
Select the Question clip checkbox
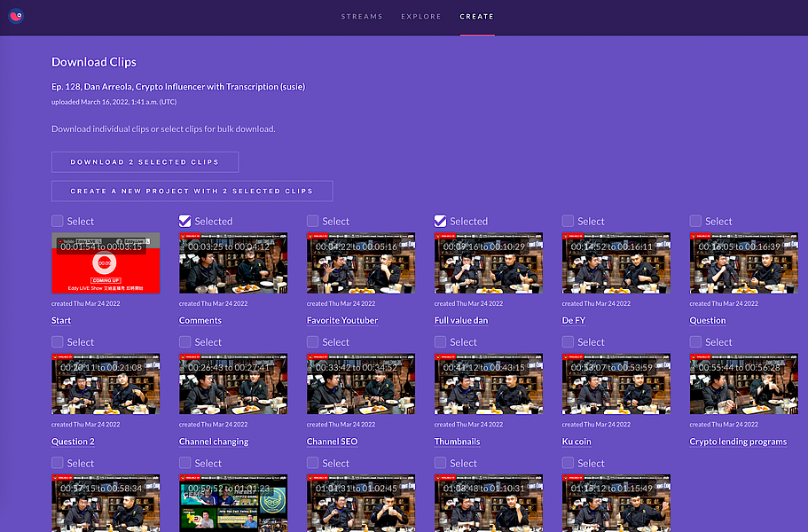695,221
